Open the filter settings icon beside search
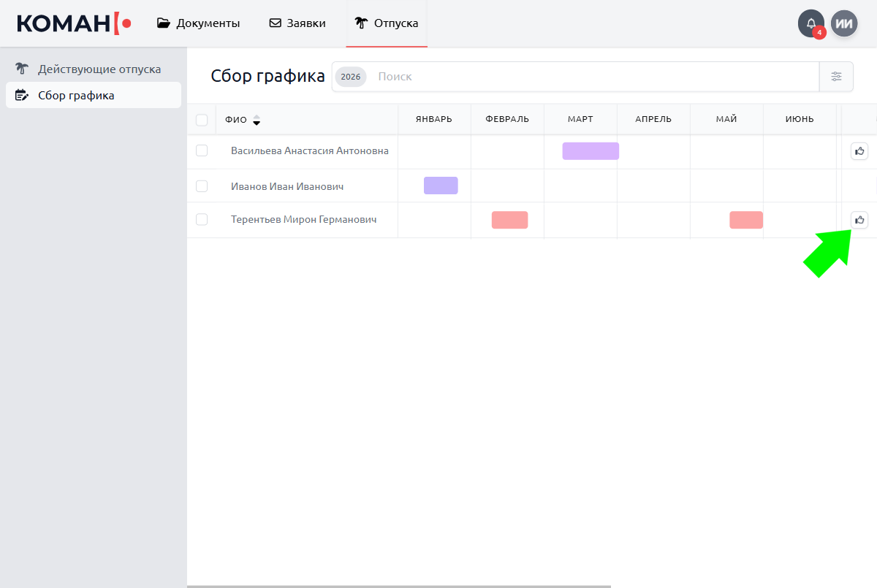The height and width of the screenshot is (588, 877). point(837,77)
